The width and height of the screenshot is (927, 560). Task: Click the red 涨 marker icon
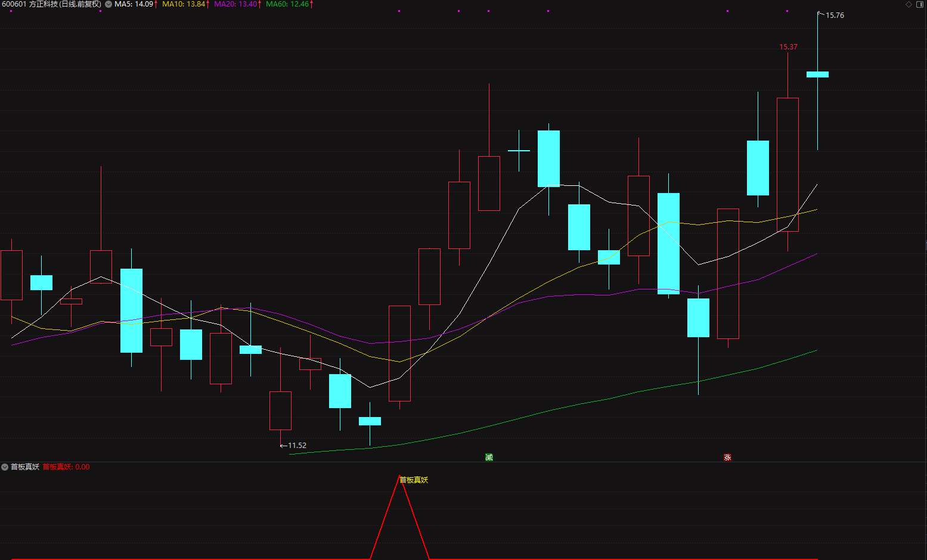[727, 457]
